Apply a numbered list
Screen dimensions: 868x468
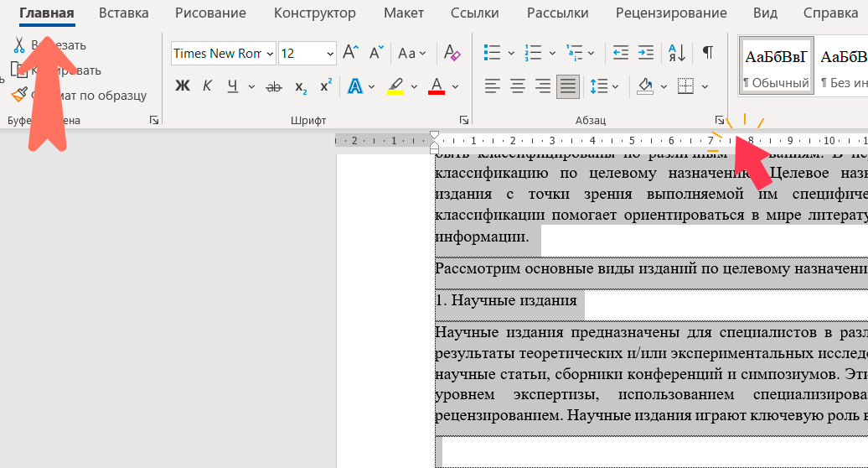(533, 53)
